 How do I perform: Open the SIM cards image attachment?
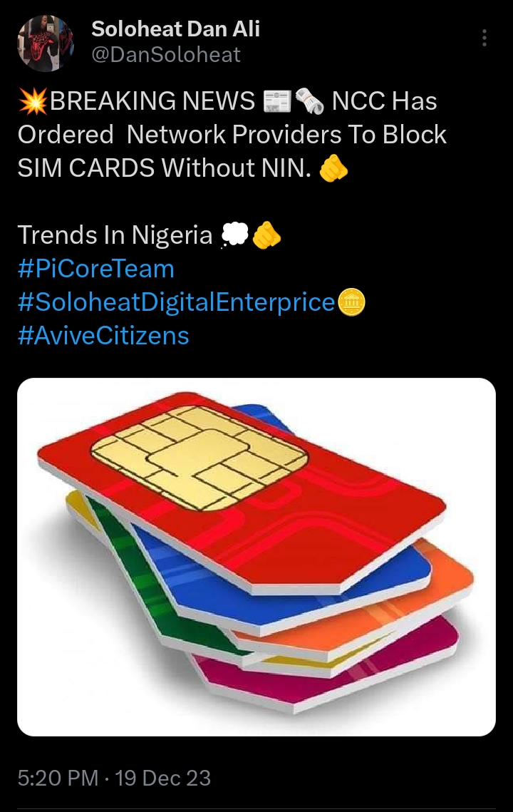tap(256, 557)
